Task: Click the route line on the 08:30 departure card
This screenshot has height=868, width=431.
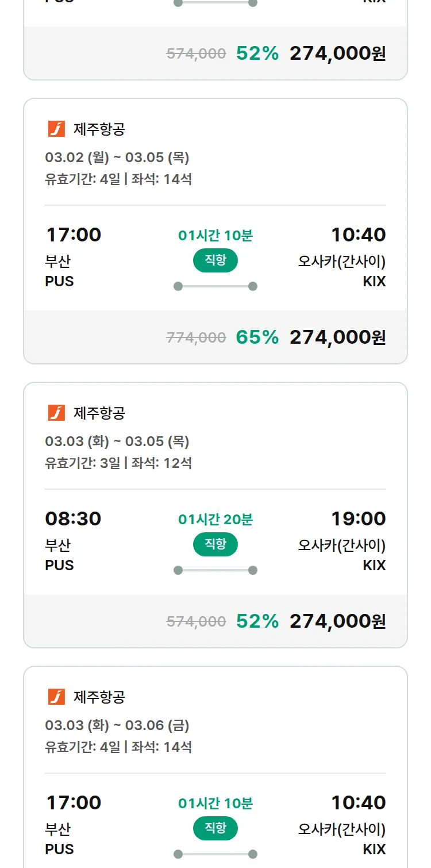Action: pos(215,570)
